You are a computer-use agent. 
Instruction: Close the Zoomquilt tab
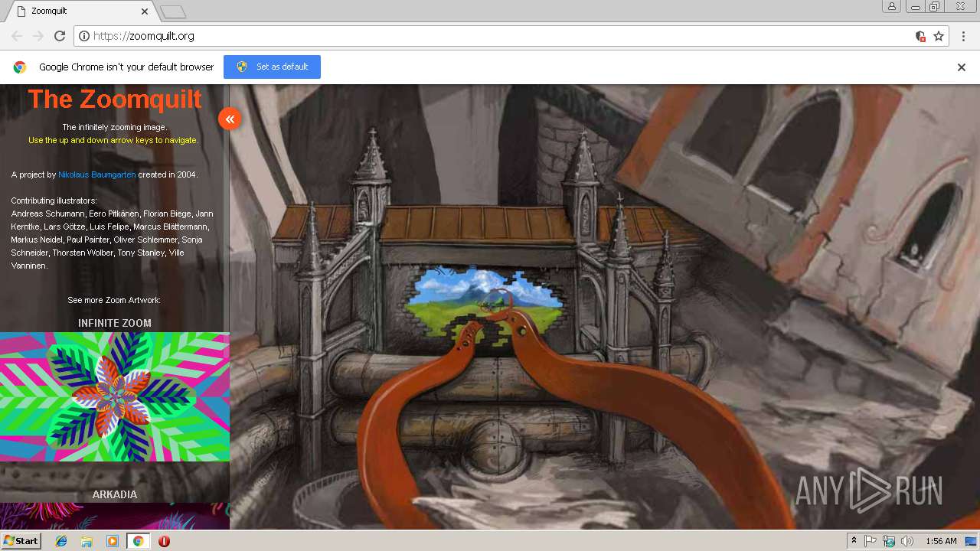click(145, 11)
